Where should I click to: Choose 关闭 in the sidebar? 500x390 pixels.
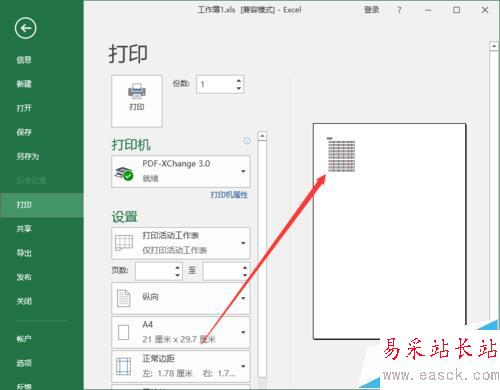(24, 301)
